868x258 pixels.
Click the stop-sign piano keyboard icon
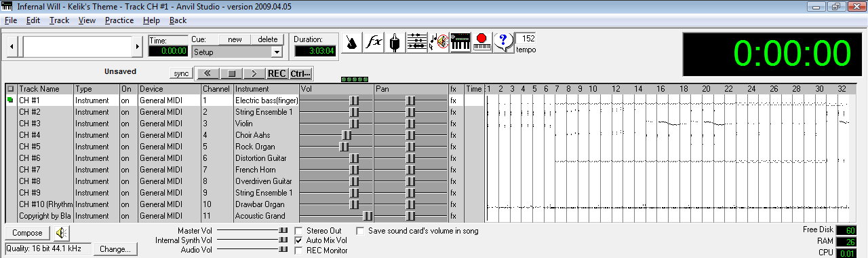coord(481,42)
